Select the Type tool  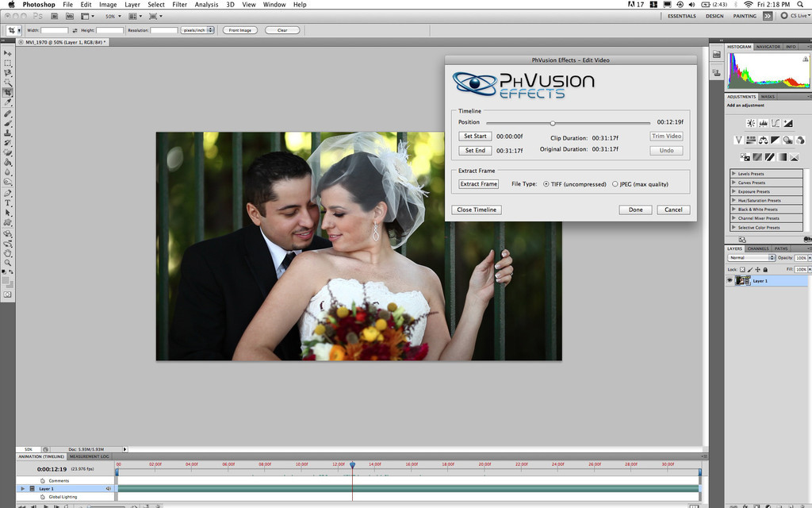(8, 203)
